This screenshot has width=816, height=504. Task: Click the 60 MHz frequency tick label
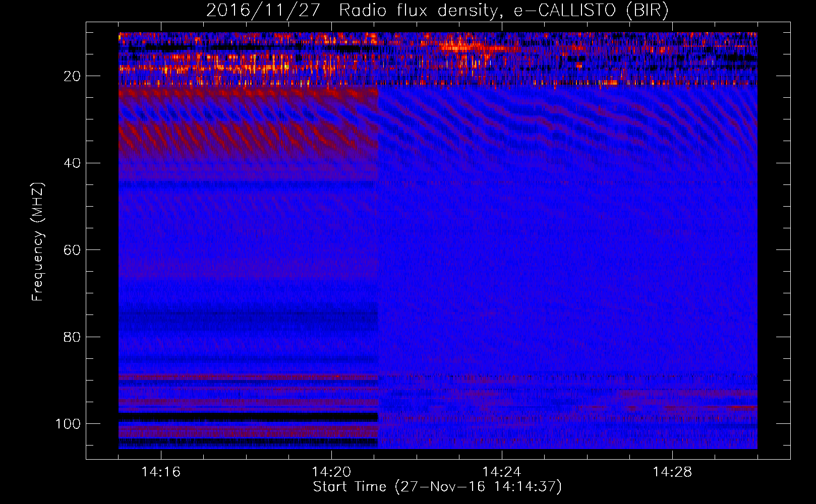click(x=72, y=250)
